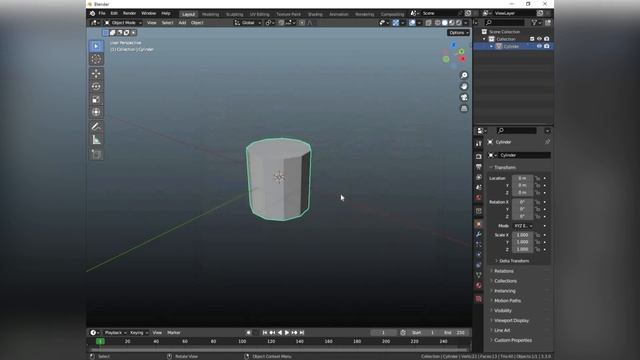Collapse Collection tree arrow in outliner
The width and height of the screenshot is (640, 360).
484,39
